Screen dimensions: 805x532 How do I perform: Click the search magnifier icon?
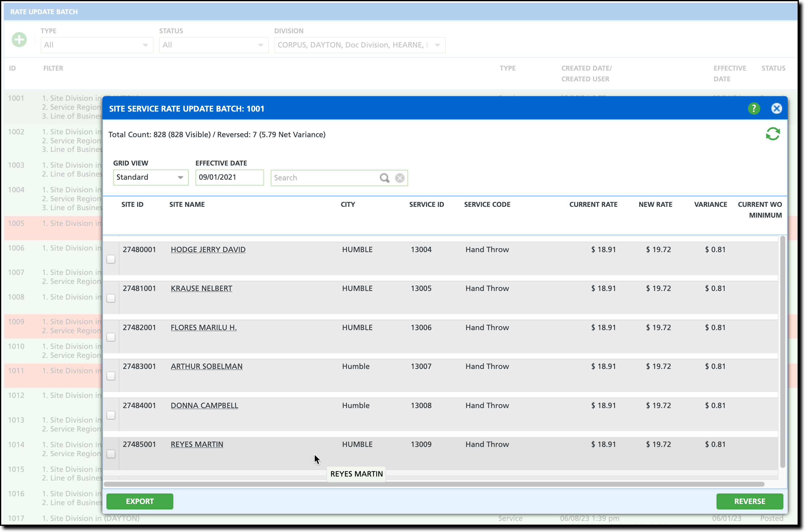coord(384,178)
